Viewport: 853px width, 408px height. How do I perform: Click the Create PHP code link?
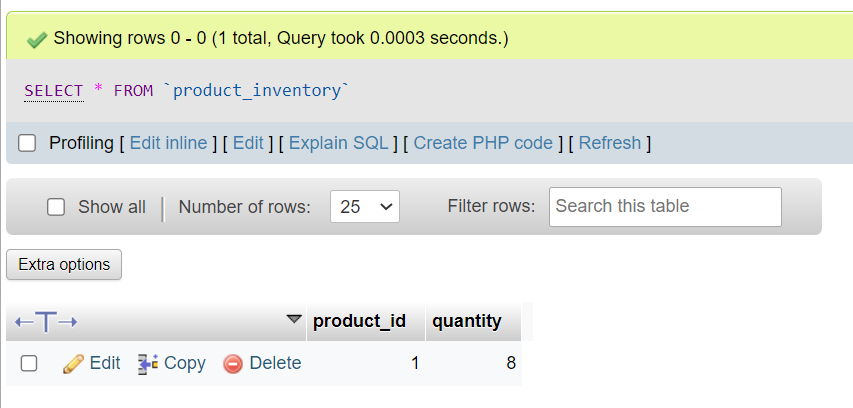tap(483, 143)
